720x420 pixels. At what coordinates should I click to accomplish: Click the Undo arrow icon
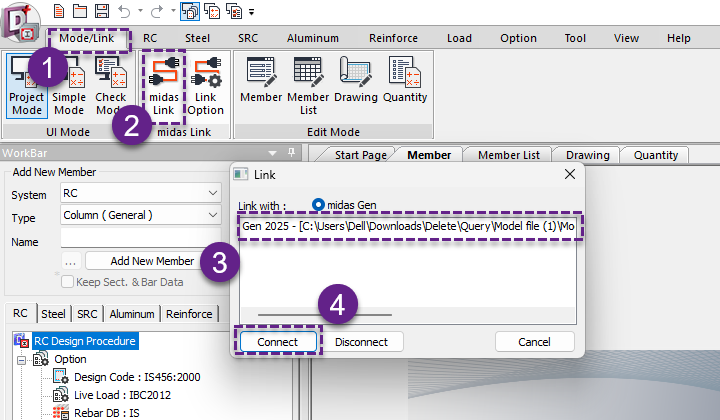(x=124, y=11)
